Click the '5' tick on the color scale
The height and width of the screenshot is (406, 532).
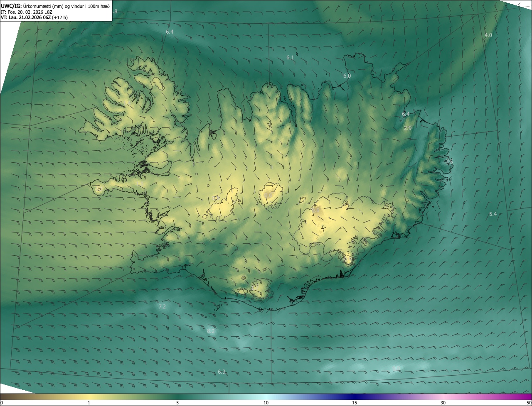click(177, 403)
